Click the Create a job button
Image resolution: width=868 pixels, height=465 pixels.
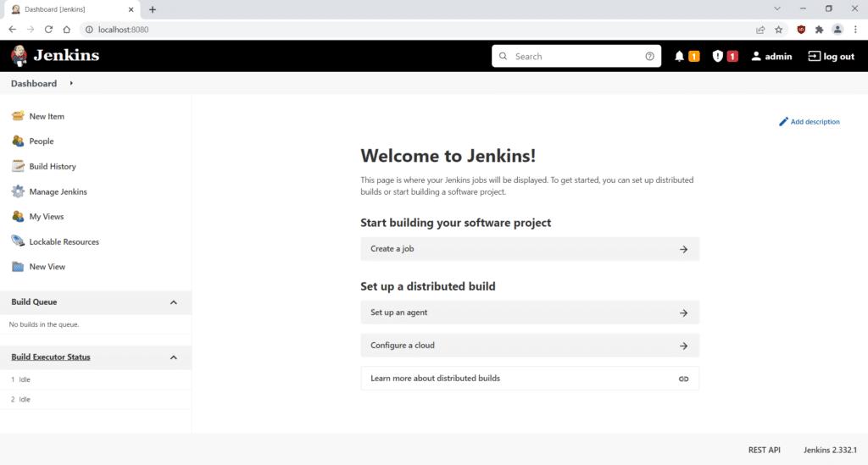[530, 249]
